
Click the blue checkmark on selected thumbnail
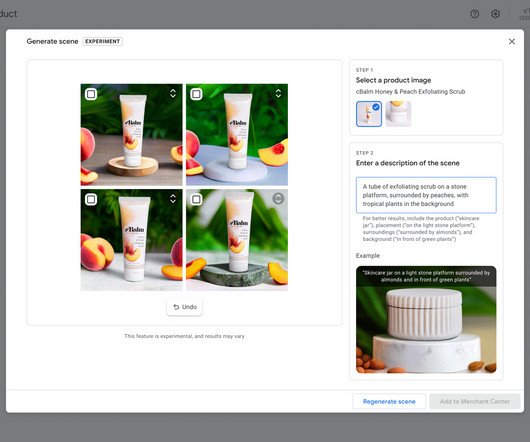(376, 107)
